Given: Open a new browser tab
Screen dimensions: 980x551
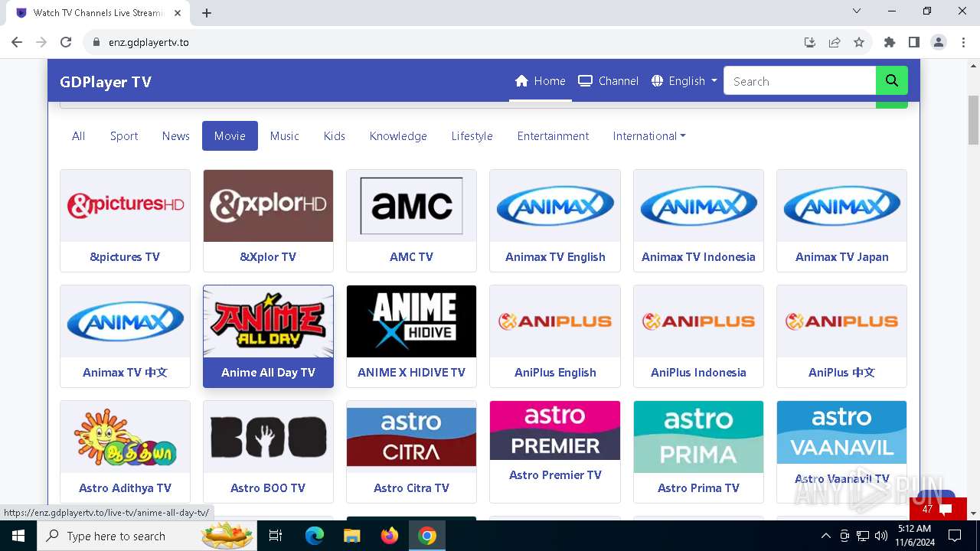Looking at the screenshot, I should pos(207,12).
